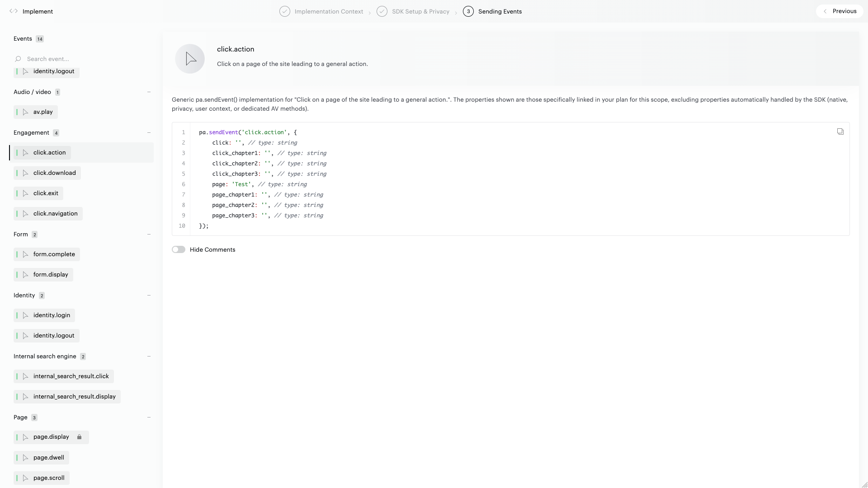Collapse the Engagement event group
This screenshot has height=488, width=868.
pos(149,133)
